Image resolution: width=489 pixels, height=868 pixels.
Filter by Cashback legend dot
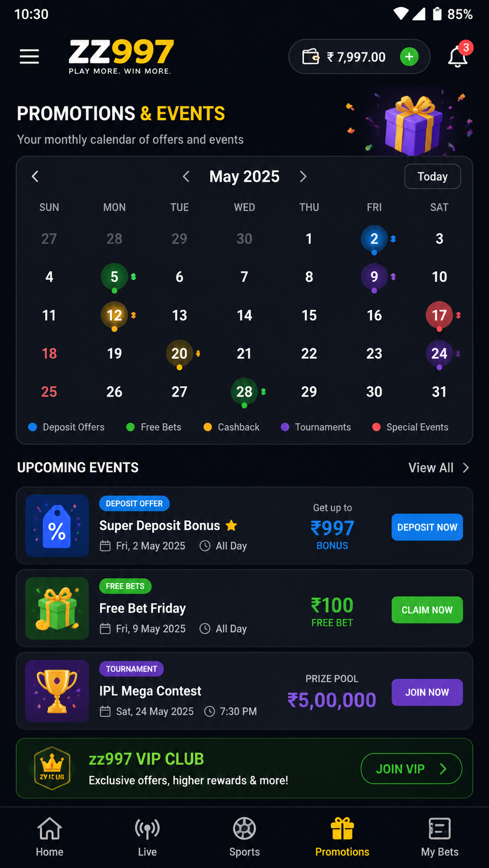pos(208,427)
